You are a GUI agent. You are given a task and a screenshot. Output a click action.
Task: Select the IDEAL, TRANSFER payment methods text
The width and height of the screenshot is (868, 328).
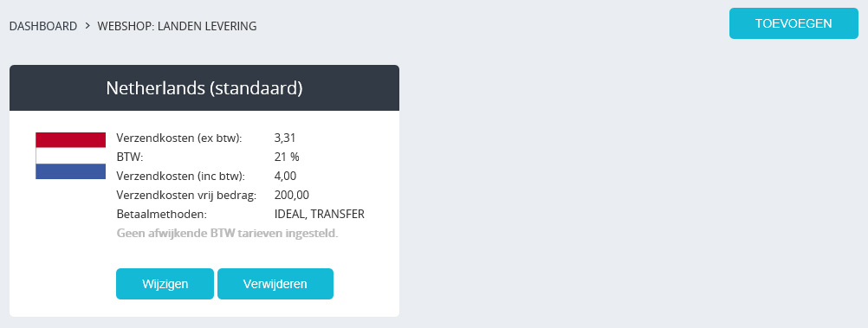point(320,214)
